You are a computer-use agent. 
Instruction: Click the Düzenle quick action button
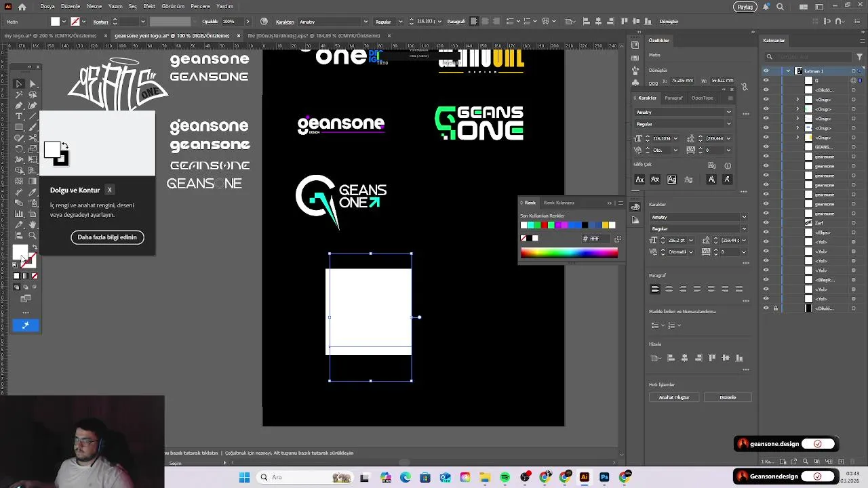(728, 397)
